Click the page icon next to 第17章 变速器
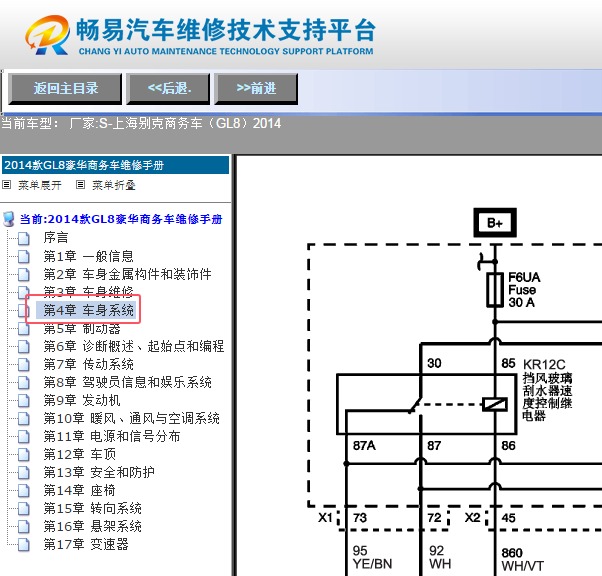602x576 pixels. point(24,545)
